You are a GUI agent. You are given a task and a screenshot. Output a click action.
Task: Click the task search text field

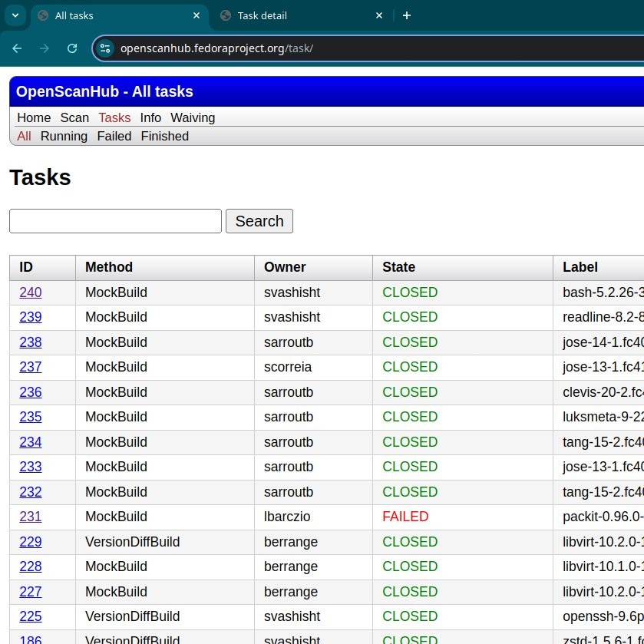(x=115, y=221)
